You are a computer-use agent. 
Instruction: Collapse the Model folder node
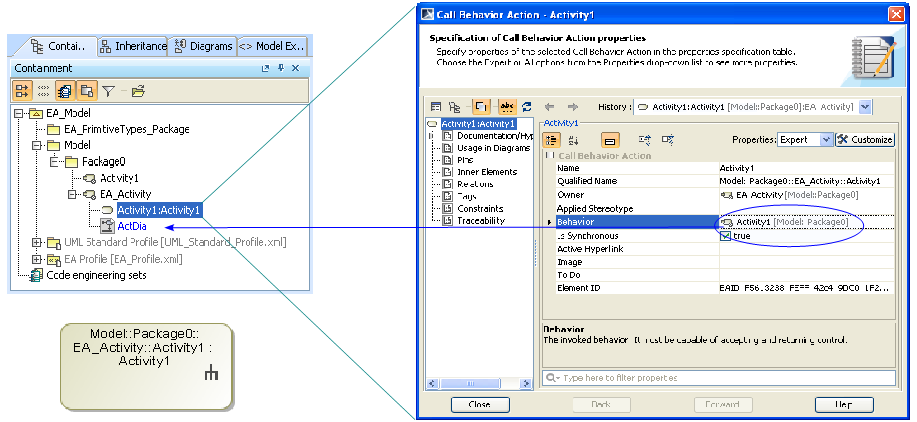pos(37,145)
